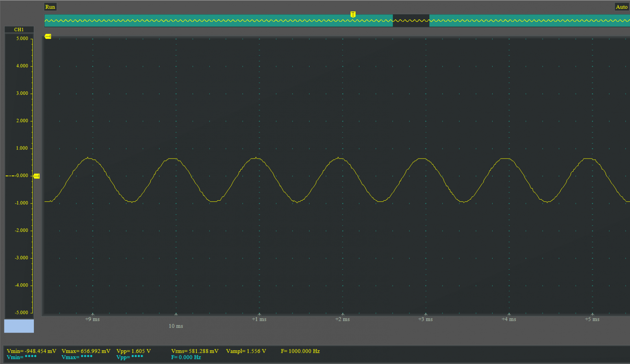Click the Vrms= 581.288 mV measurement
630x364 pixels.
[x=195, y=351]
